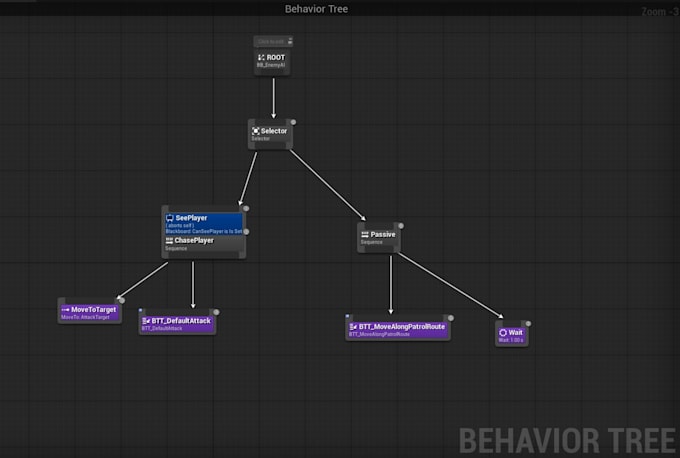Click the ROOT node icon

point(261,58)
